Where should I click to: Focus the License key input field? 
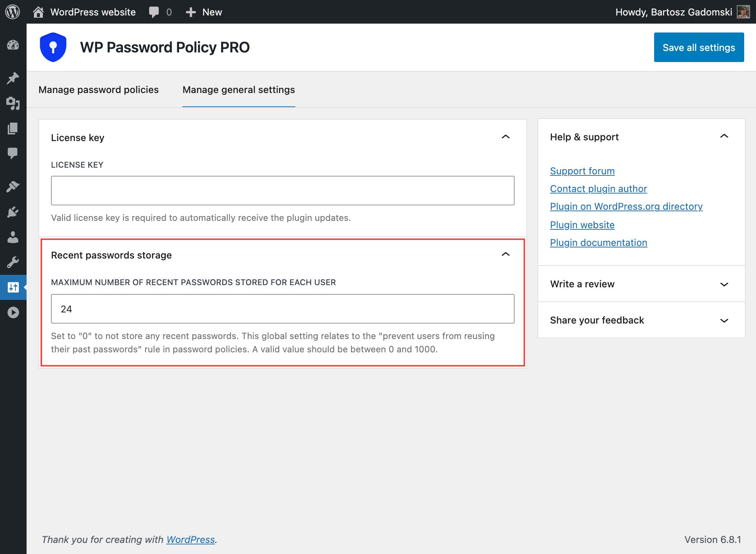[x=283, y=191]
